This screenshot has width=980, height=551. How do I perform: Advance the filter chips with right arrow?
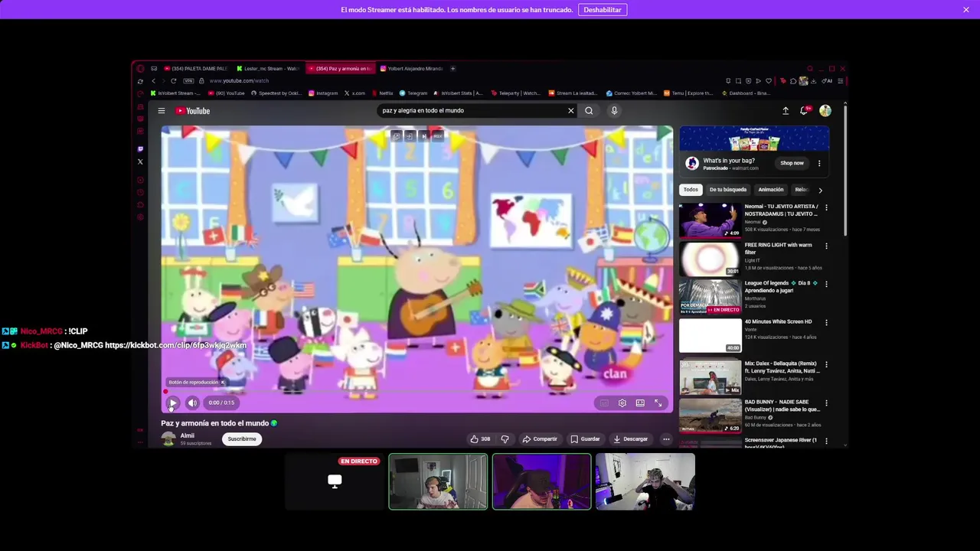(x=820, y=190)
